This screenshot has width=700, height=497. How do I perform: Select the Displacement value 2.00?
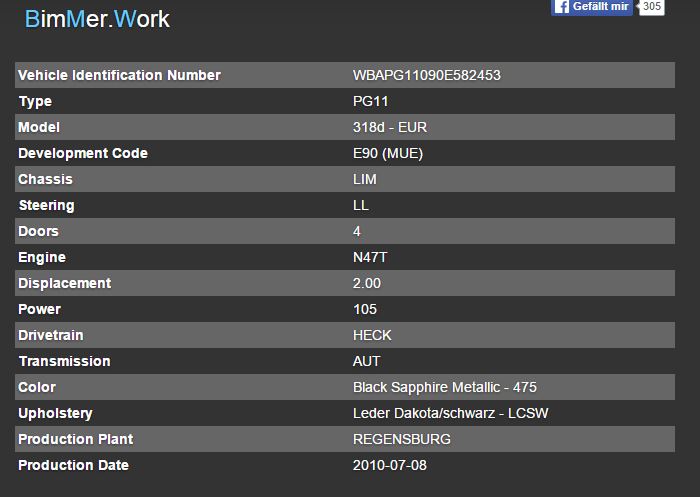pos(367,284)
